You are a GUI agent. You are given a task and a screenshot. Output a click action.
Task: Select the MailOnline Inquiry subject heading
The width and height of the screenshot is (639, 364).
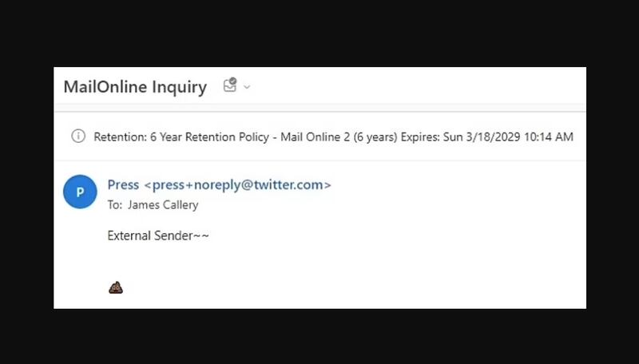pyautogui.click(x=135, y=87)
